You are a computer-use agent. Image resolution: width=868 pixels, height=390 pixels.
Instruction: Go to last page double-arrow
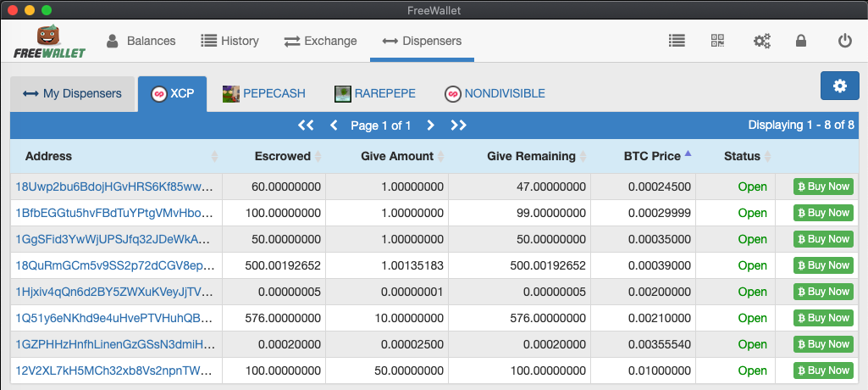pos(458,125)
